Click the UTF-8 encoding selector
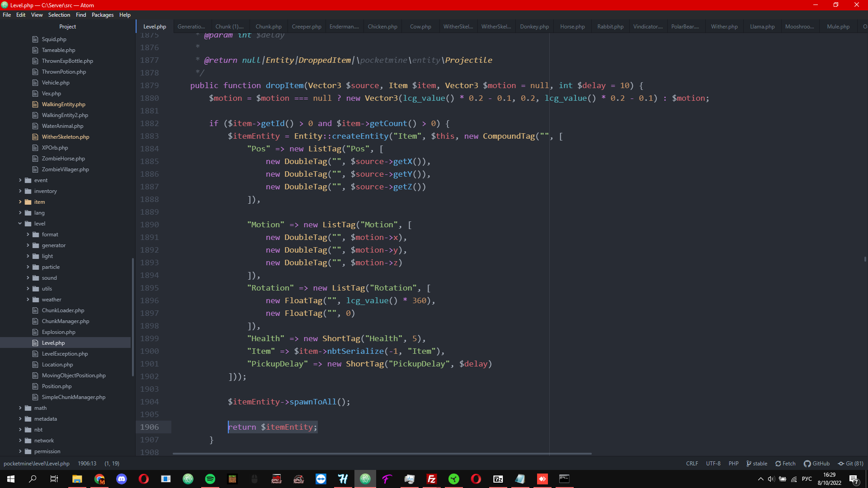This screenshot has height=488, width=868. (x=713, y=464)
